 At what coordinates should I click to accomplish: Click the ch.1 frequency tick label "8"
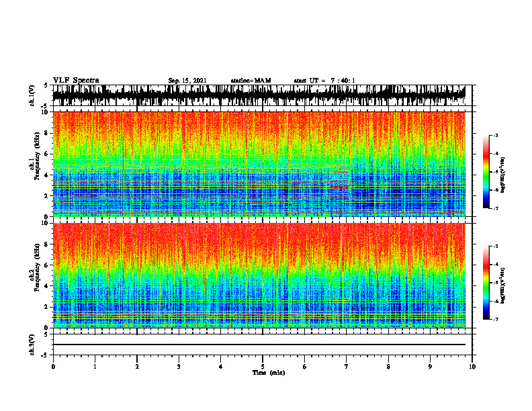pos(47,133)
